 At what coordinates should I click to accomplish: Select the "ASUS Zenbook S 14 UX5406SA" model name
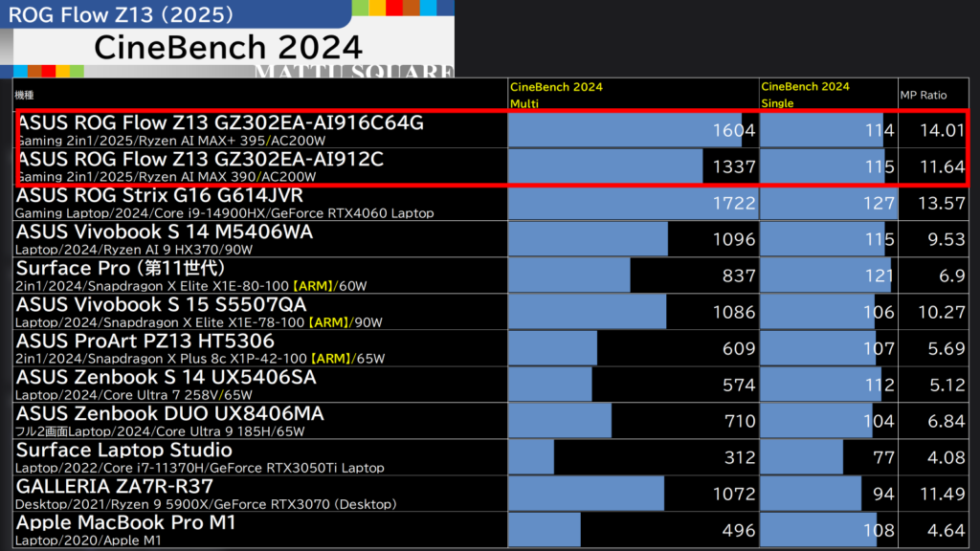(x=166, y=377)
